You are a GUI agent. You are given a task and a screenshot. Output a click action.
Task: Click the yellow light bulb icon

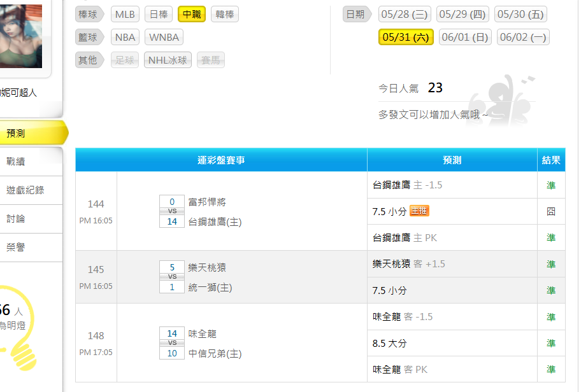18,328
